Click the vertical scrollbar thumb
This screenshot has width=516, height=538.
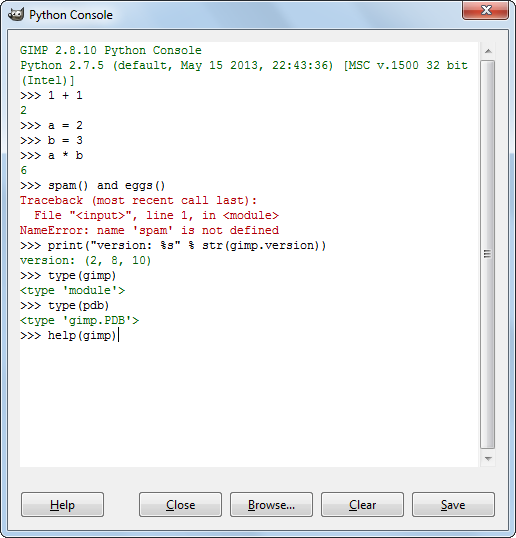(x=488, y=254)
